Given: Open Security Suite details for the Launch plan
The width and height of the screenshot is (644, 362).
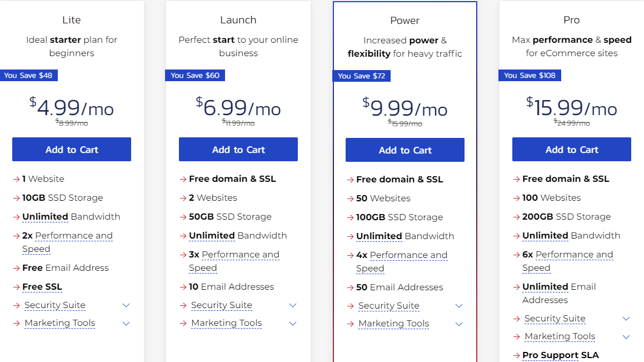Looking at the screenshot, I should [221, 305].
